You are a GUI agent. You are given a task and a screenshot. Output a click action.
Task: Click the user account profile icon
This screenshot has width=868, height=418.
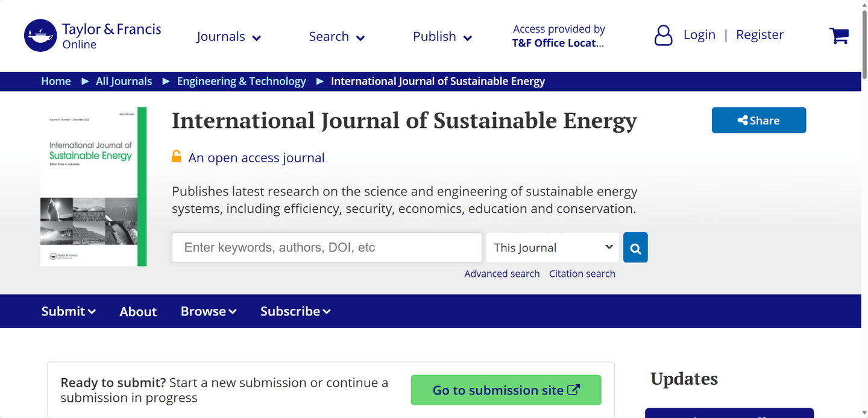tap(663, 36)
